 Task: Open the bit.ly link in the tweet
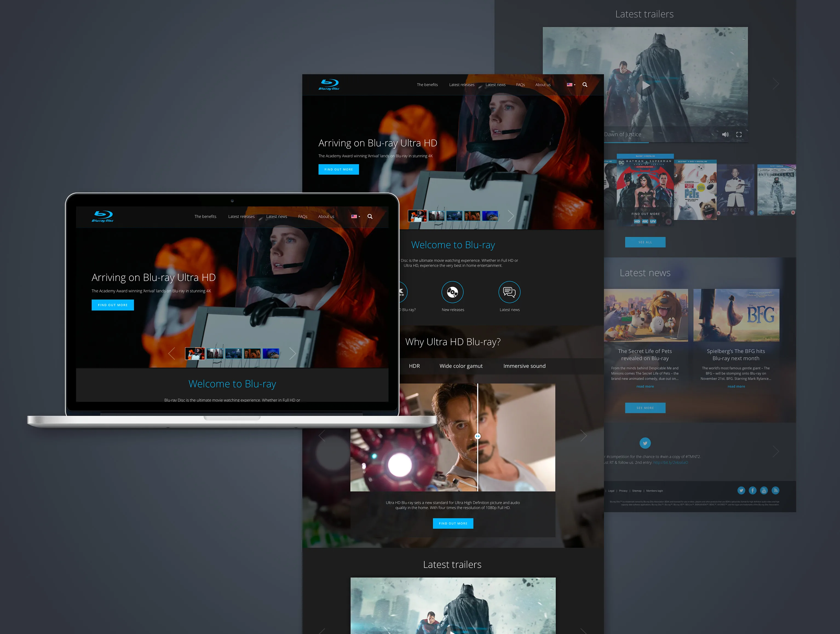click(671, 462)
